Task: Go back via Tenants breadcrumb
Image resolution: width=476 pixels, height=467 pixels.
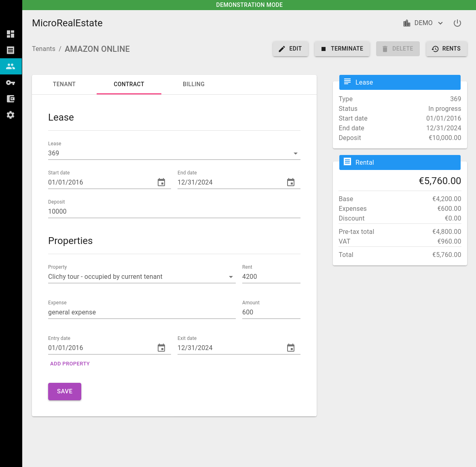Action: [44, 49]
